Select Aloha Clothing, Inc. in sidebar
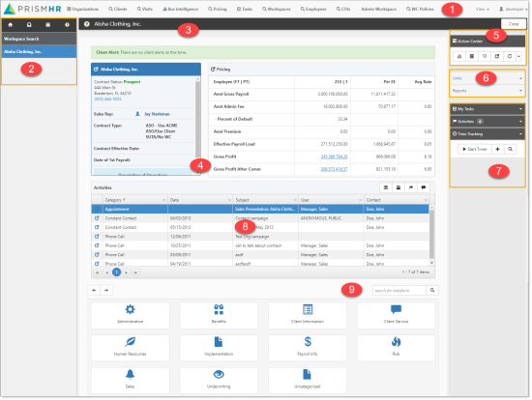Image resolution: width=532 pixels, height=400 pixels. 39,52
